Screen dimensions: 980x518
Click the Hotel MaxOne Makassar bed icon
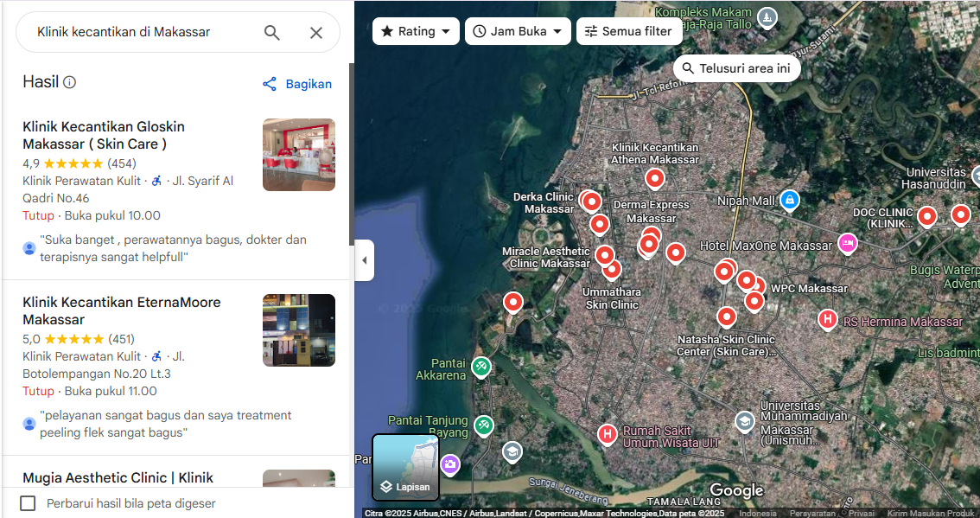click(847, 243)
